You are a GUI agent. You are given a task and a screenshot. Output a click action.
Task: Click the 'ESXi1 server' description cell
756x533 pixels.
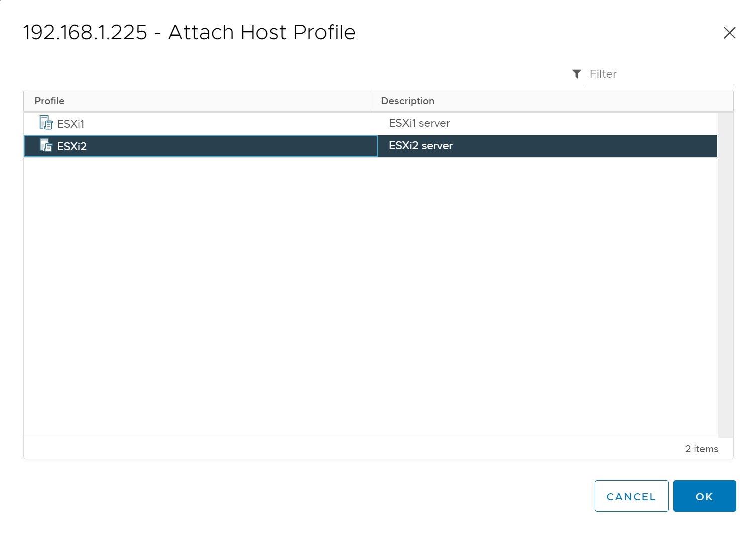pos(419,123)
